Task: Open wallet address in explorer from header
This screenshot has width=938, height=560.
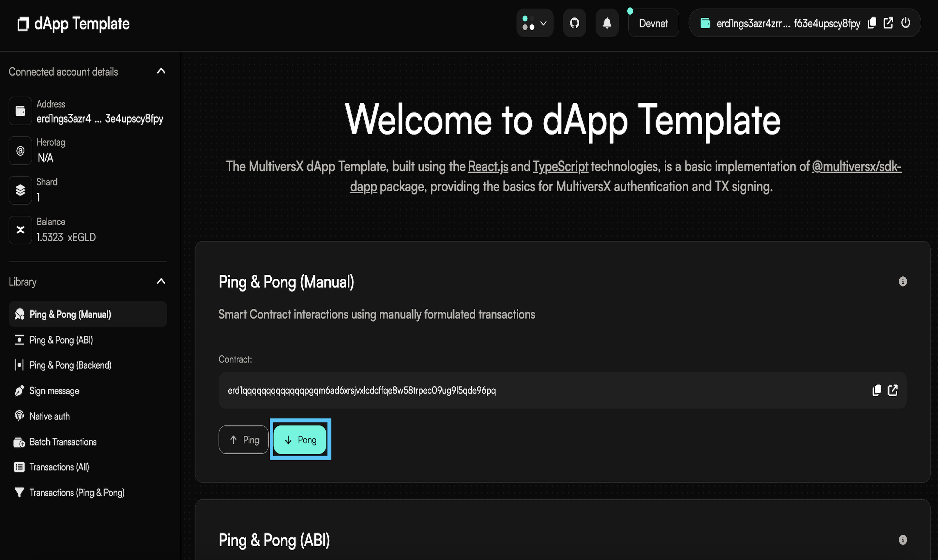Action: click(888, 23)
